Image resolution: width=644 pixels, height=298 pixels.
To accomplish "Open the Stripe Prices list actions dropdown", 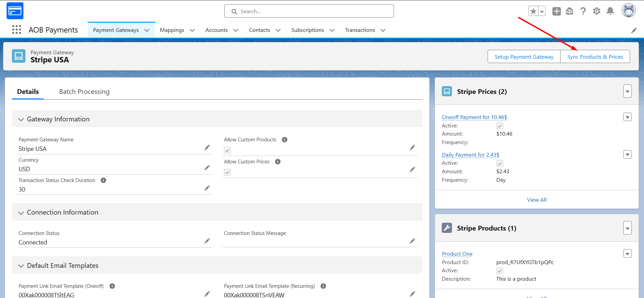I will click(627, 91).
